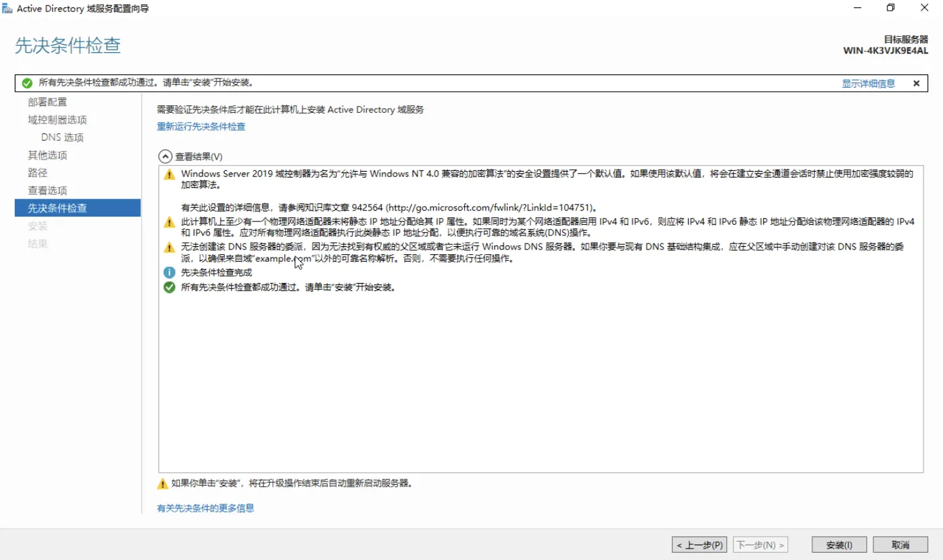Switch to 其他选项 step

tap(47, 155)
